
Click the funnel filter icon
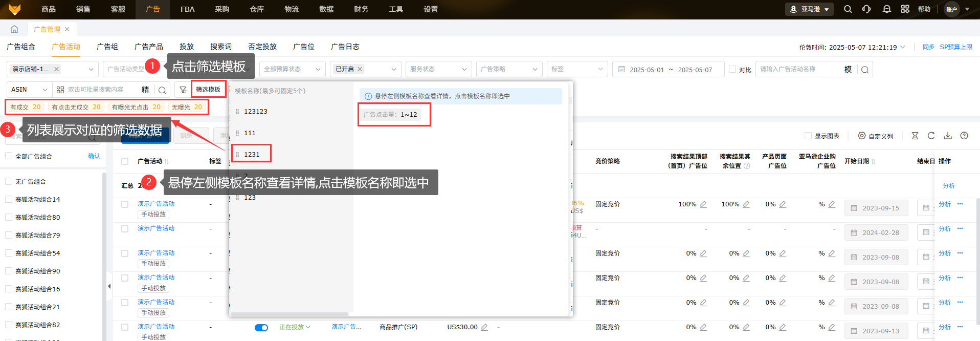click(x=183, y=90)
